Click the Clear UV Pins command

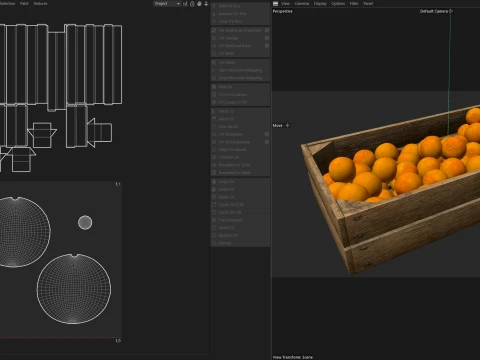[240, 21]
